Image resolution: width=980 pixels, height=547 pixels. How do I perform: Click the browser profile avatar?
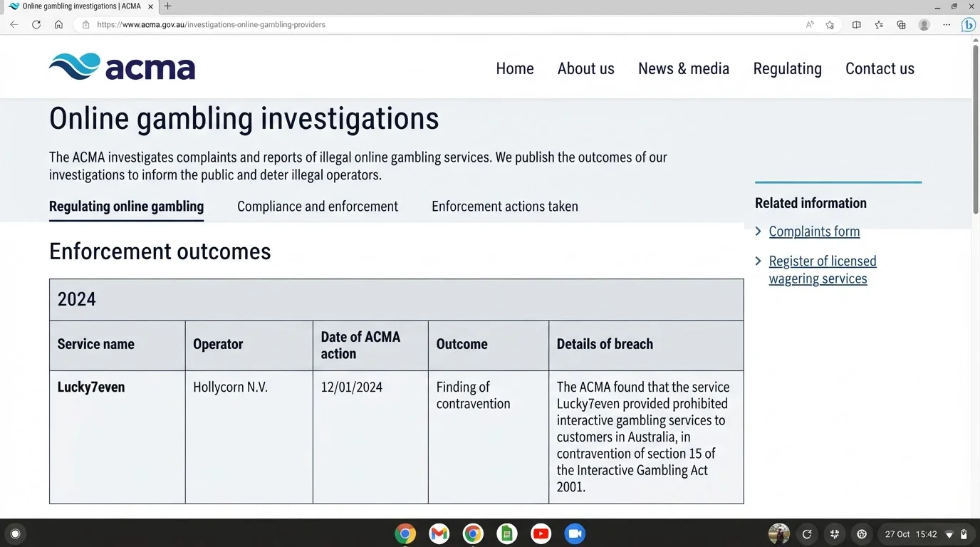click(924, 24)
